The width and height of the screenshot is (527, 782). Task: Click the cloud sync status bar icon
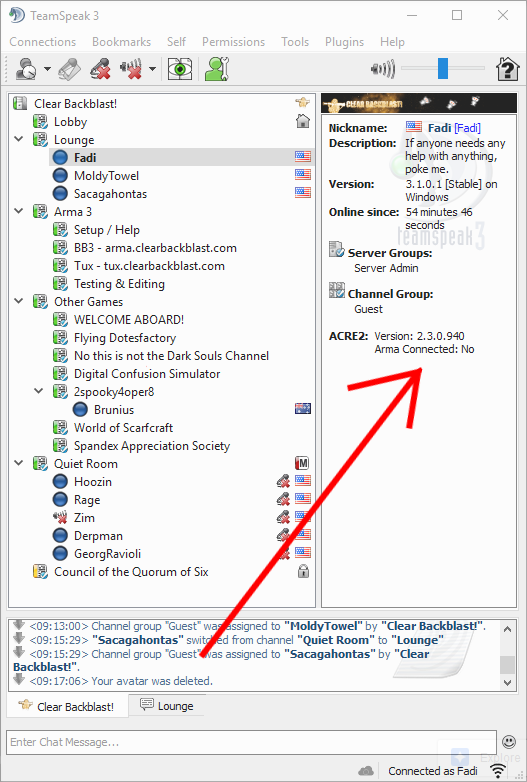click(x=366, y=771)
